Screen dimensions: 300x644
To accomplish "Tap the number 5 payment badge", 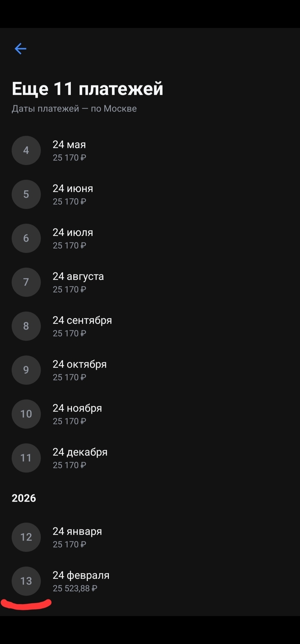I will click(x=26, y=194).
